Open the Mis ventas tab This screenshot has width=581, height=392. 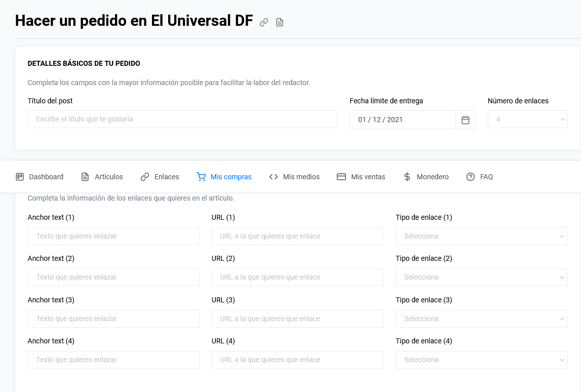[x=368, y=176]
